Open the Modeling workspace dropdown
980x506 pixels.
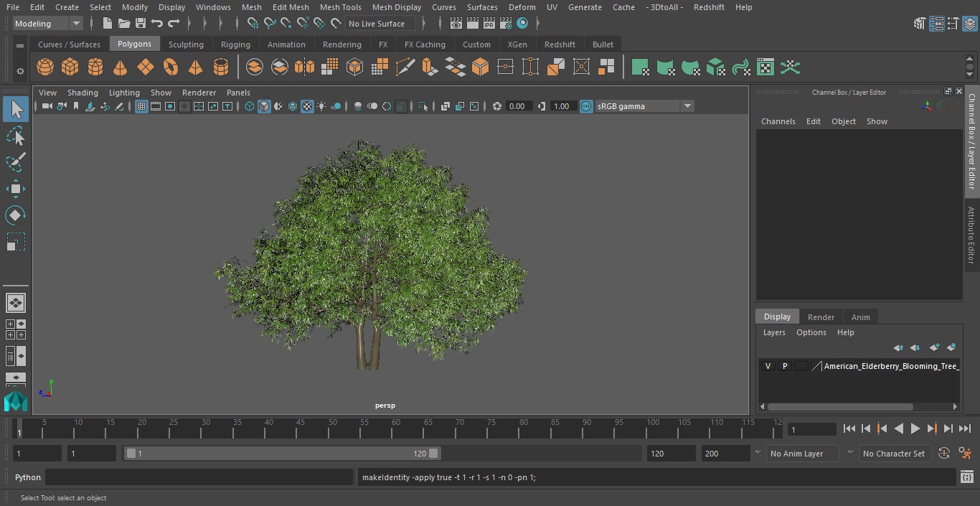(x=48, y=24)
